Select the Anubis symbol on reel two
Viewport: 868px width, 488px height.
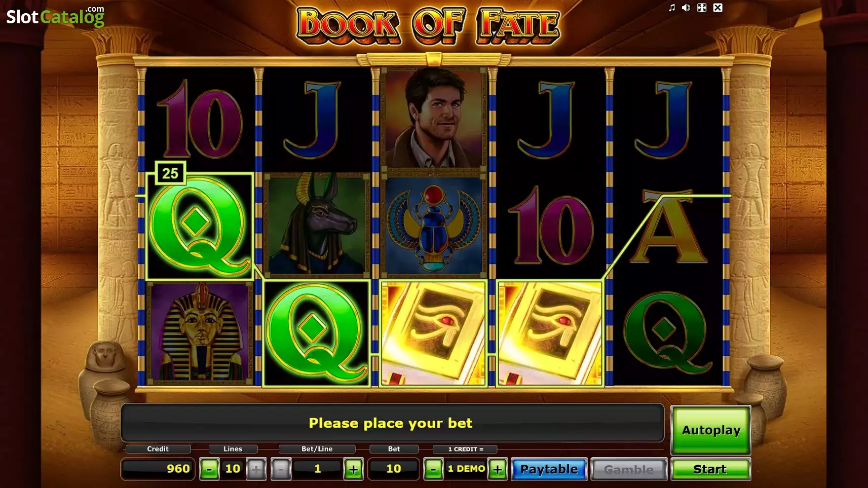[x=317, y=224]
